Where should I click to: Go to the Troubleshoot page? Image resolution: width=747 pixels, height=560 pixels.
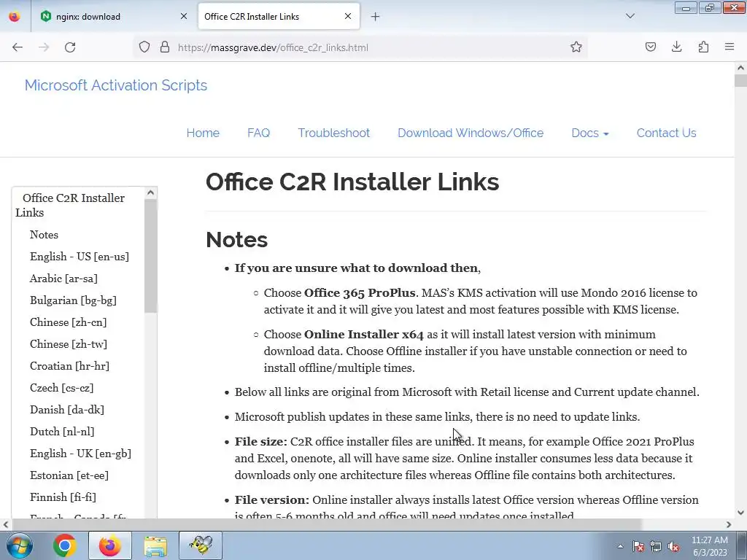click(334, 133)
